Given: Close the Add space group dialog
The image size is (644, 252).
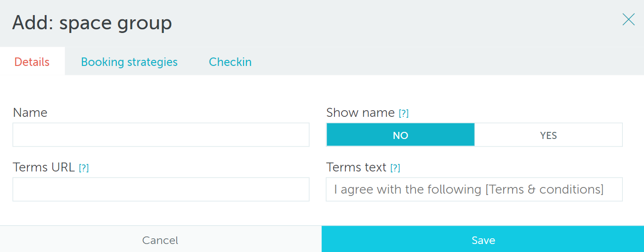Looking at the screenshot, I should click(628, 19).
